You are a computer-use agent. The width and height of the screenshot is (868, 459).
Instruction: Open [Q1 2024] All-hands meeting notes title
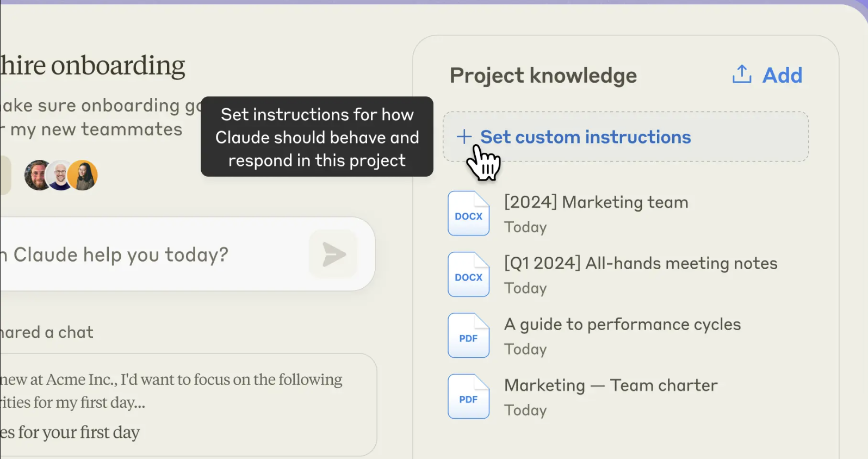click(640, 263)
